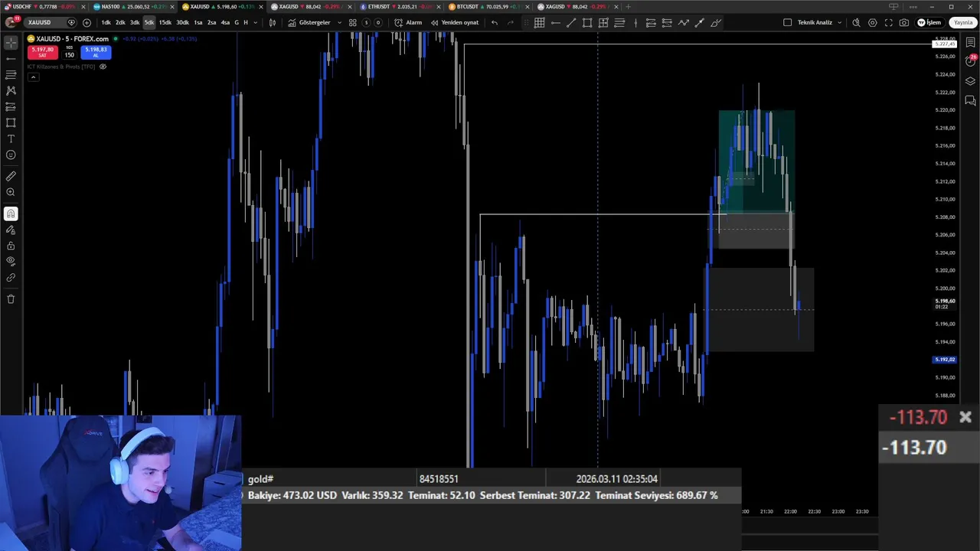This screenshot has height=551, width=980.
Task: Select zigzag path tool in favorites toolbar
Action: [x=683, y=22]
